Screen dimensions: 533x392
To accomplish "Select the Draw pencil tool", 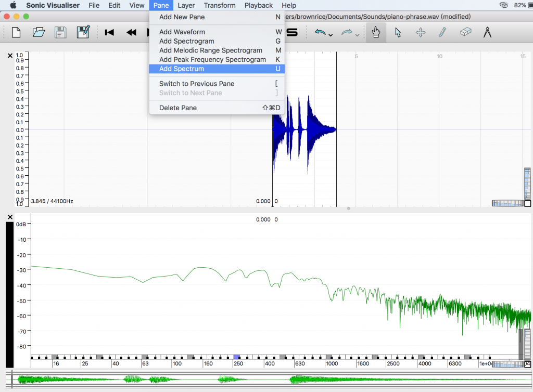I will pos(442,32).
